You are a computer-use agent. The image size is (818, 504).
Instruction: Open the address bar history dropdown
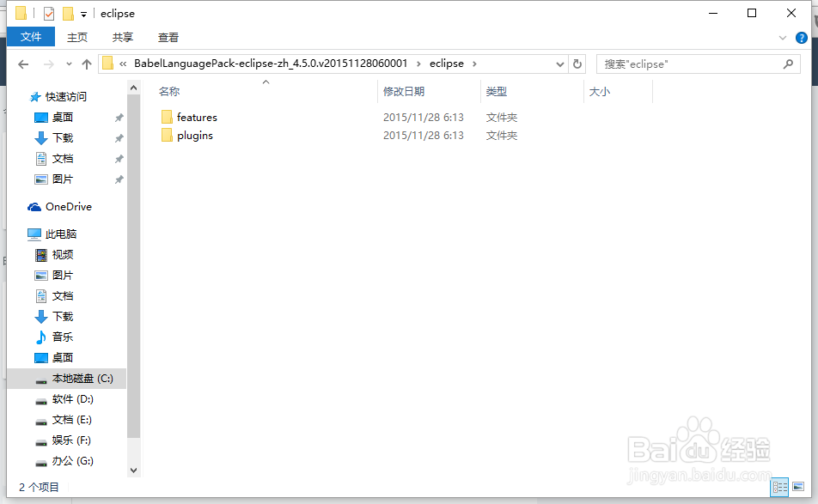click(x=559, y=64)
